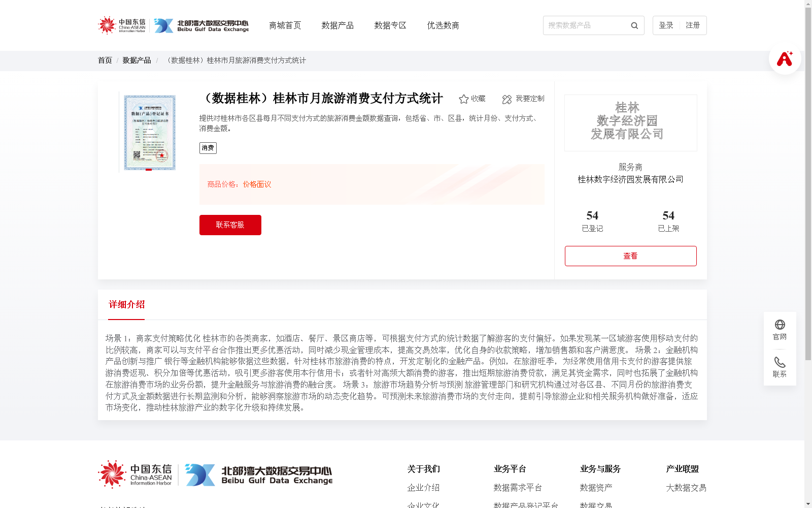Open footer link 大数据交易
Image resolution: width=812 pixels, height=508 pixels.
point(686,488)
